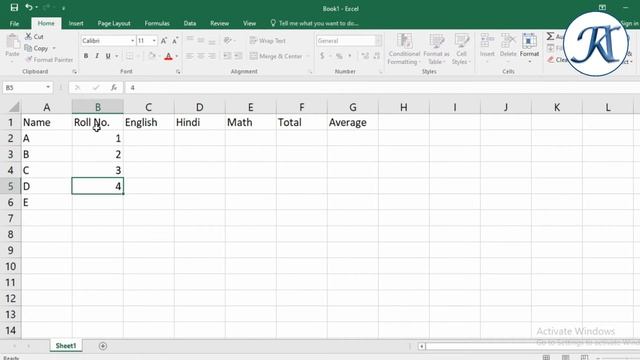Open Conditional Formatting
The width and height of the screenshot is (640, 360).
pos(404,49)
